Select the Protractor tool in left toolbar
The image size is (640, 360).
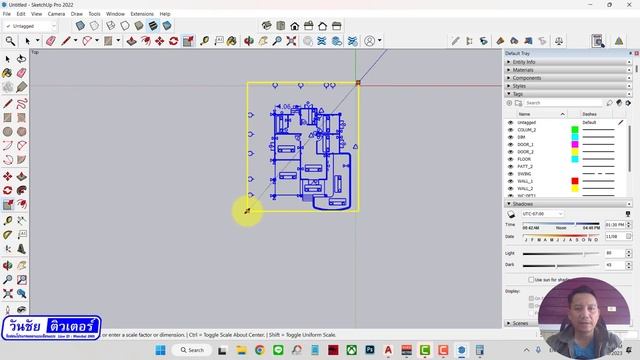pos(7,235)
